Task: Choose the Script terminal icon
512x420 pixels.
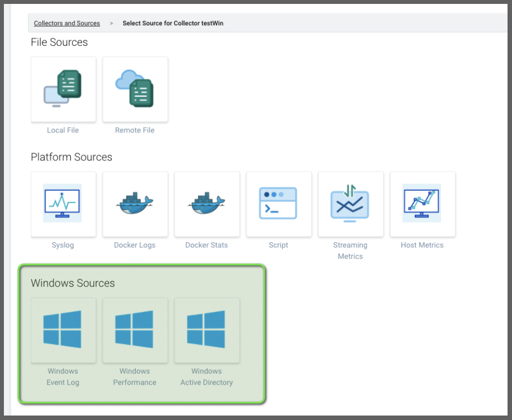Action: click(279, 204)
